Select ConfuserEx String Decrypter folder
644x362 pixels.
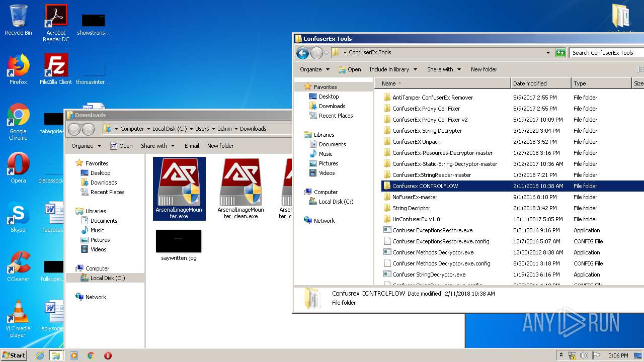tap(427, 131)
